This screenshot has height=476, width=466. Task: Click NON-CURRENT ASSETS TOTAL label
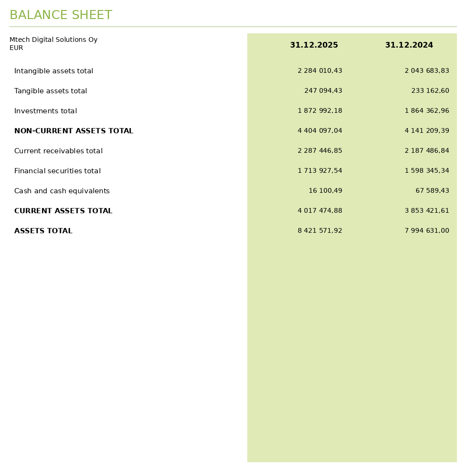(74, 131)
